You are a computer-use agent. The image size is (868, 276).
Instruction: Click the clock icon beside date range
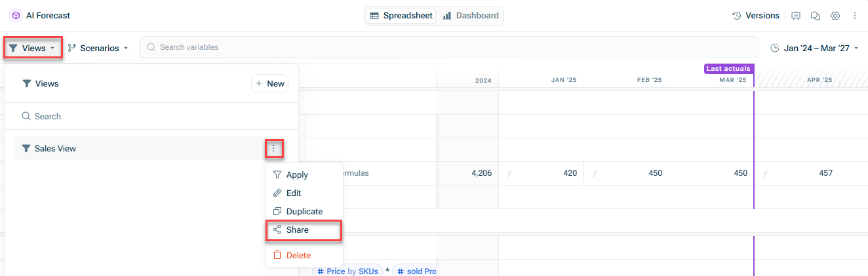point(775,48)
